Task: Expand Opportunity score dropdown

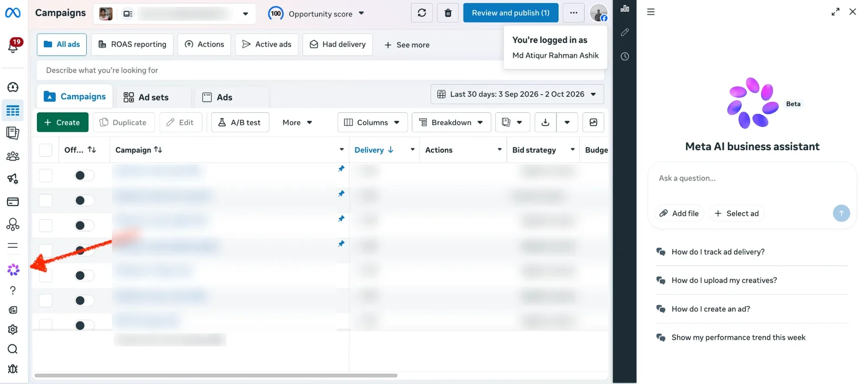Action: (361, 14)
